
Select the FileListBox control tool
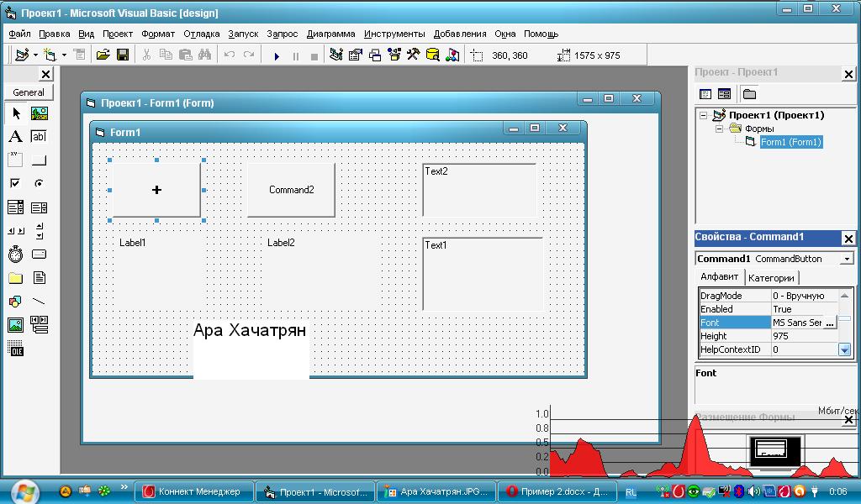click(39, 278)
